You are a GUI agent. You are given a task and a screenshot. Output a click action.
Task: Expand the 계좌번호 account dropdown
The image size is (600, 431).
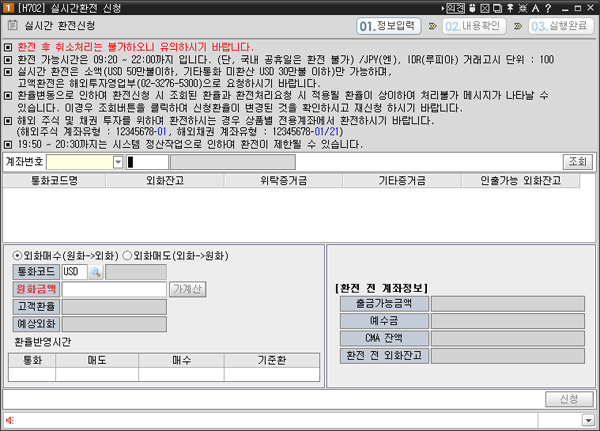[x=118, y=162]
